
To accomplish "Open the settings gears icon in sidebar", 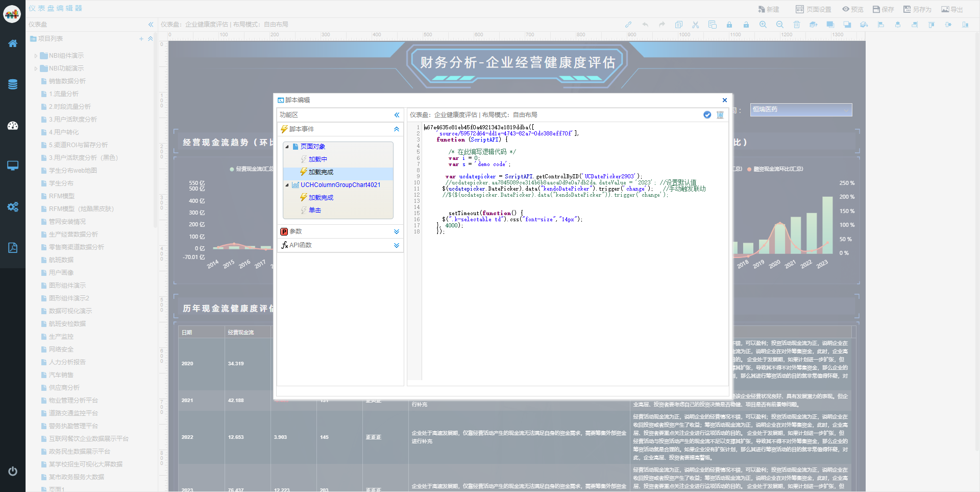I will tap(13, 206).
